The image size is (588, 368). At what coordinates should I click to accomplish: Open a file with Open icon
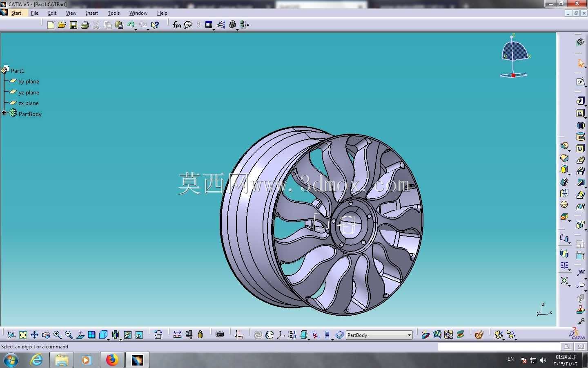(62, 25)
